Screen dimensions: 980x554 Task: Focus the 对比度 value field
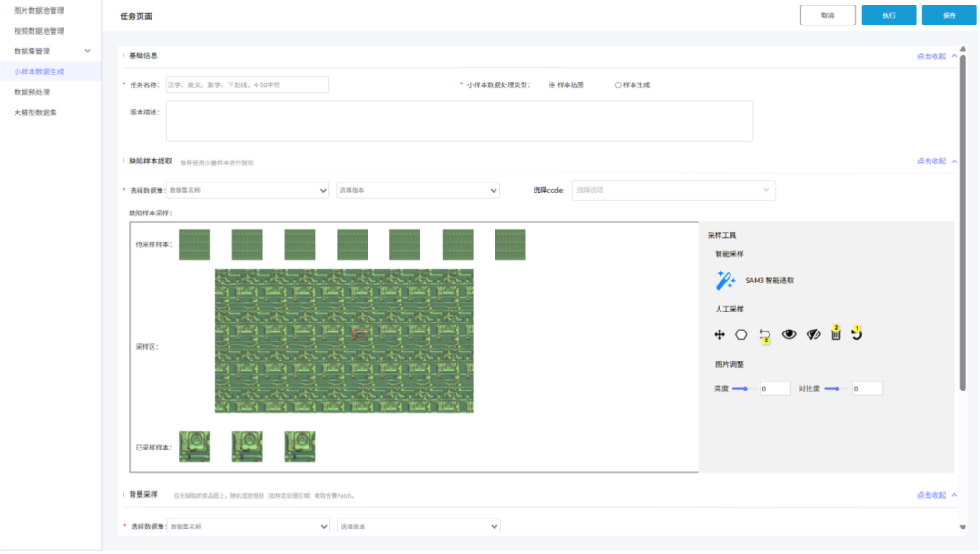pos(867,389)
